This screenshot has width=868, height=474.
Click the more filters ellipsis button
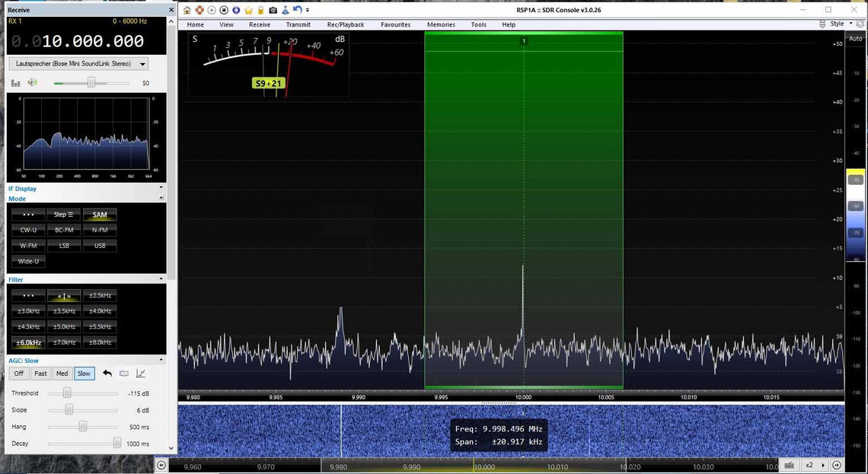coord(28,295)
